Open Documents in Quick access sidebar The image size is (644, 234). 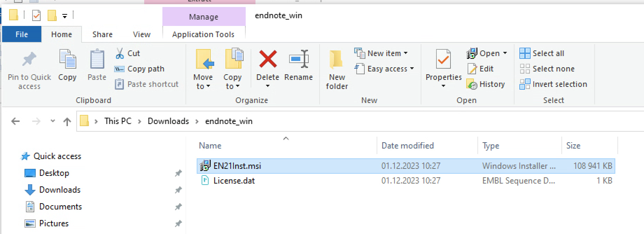[x=60, y=207]
